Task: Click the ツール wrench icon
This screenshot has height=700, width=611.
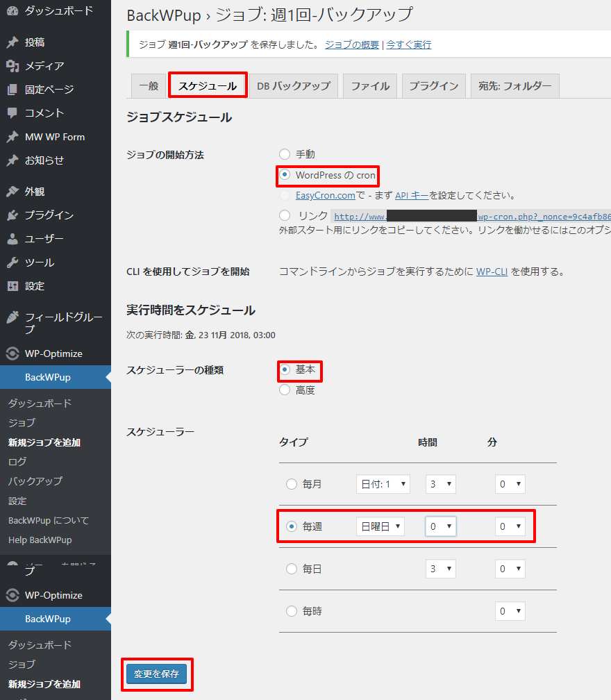Action: coord(12,262)
